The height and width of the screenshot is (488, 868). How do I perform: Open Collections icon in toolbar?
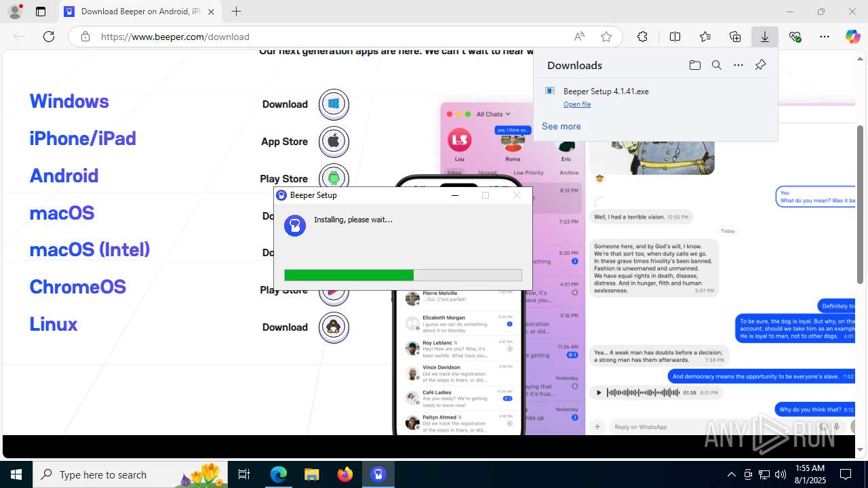pos(735,37)
